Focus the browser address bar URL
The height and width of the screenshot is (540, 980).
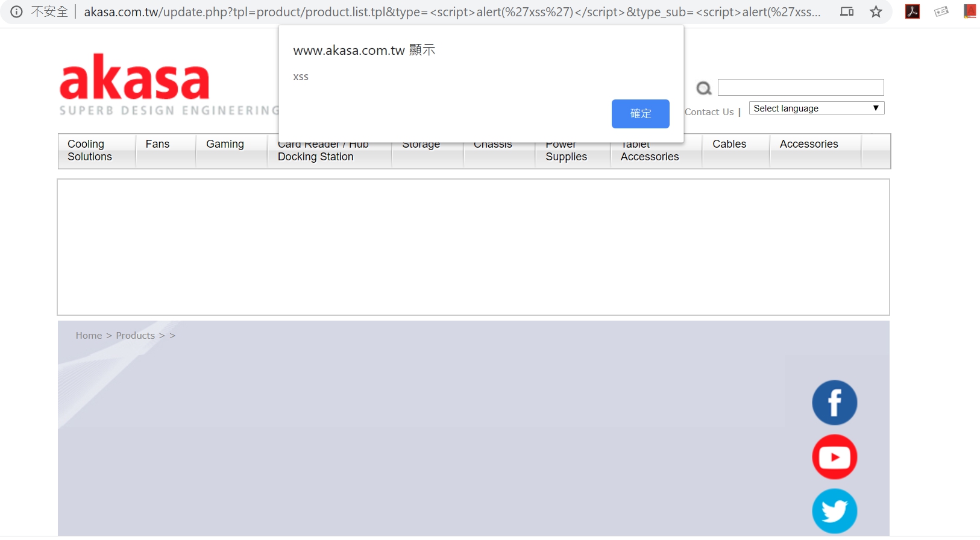pos(452,12)
